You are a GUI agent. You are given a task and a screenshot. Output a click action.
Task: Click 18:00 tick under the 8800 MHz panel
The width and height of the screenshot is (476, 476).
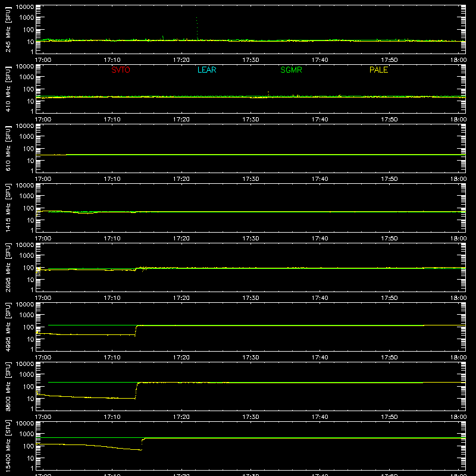pyautogui.click(x=458, y=417)
